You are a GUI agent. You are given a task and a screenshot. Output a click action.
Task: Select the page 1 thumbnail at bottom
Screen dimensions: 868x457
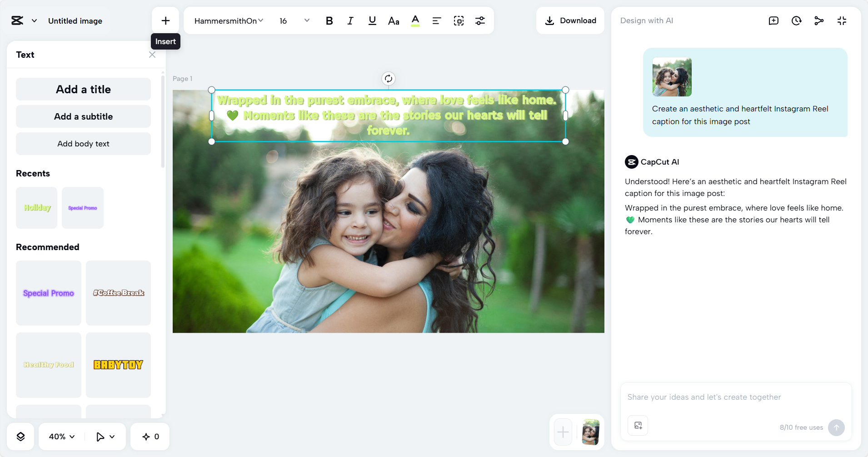591,432
